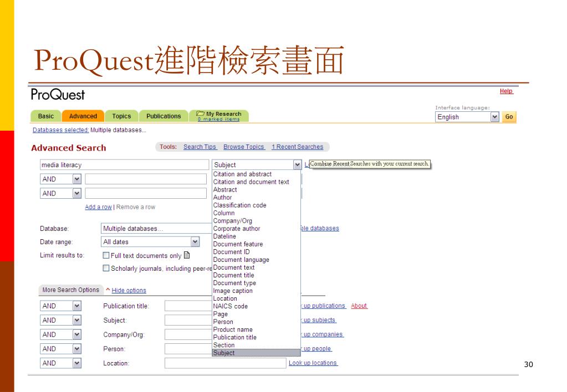The image size is (567, 392).
Task: Open the Look up companies link
Action: tap(322, 334)
